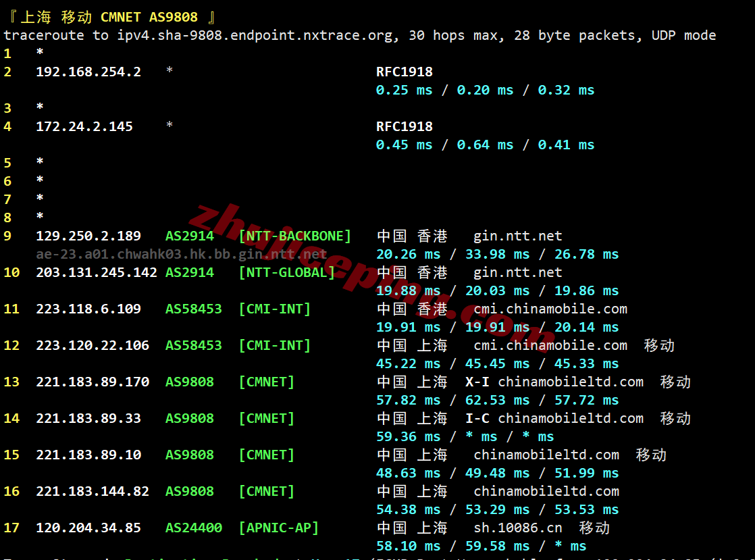Select IP 221.183.89.33 at hop 14
The image size is (755, 560).
(x=88, y=418)
